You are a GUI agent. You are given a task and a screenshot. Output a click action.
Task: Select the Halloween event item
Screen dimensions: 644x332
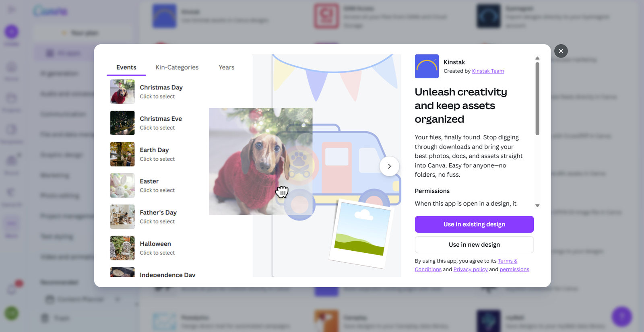pyautogui.click(x=155, y=248)
